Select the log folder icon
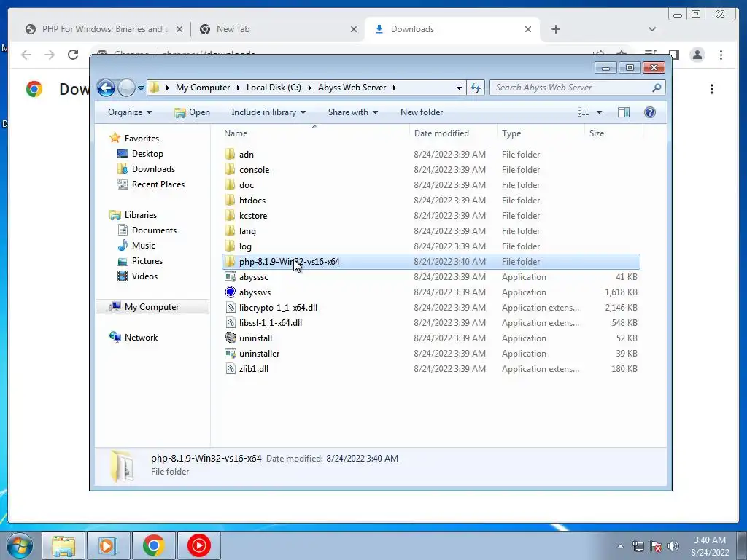Image resolution: width=747 pixels, height=560 pixels. pyautogui.click(x=231, y=246)
